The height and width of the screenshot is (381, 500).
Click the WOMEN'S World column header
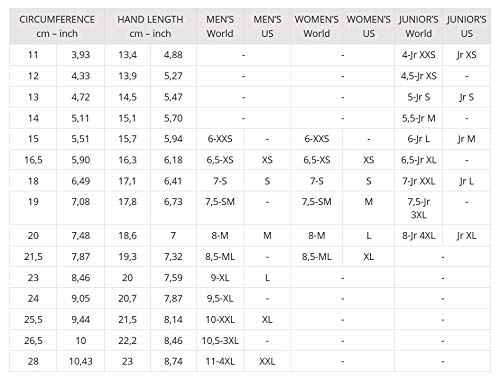(317, 27)
